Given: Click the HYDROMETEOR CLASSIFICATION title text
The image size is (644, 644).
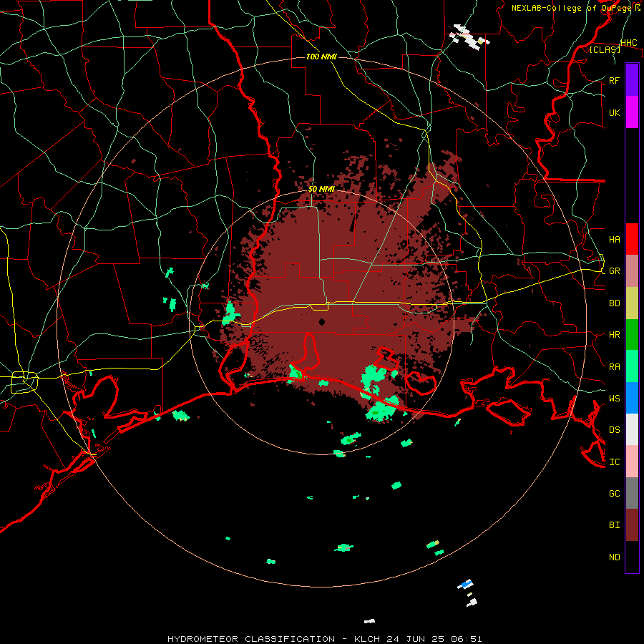Looking at the screenshot, I should tap(251, 639).
